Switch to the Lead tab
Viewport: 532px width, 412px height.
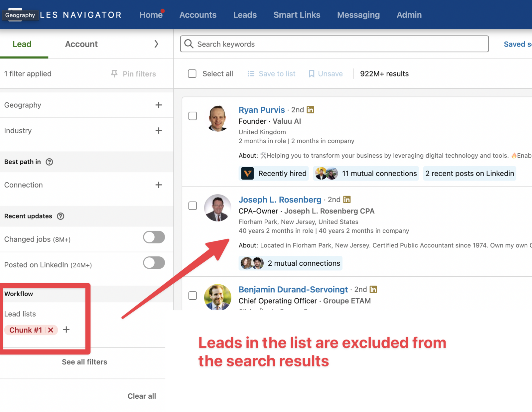coord(22,44)
